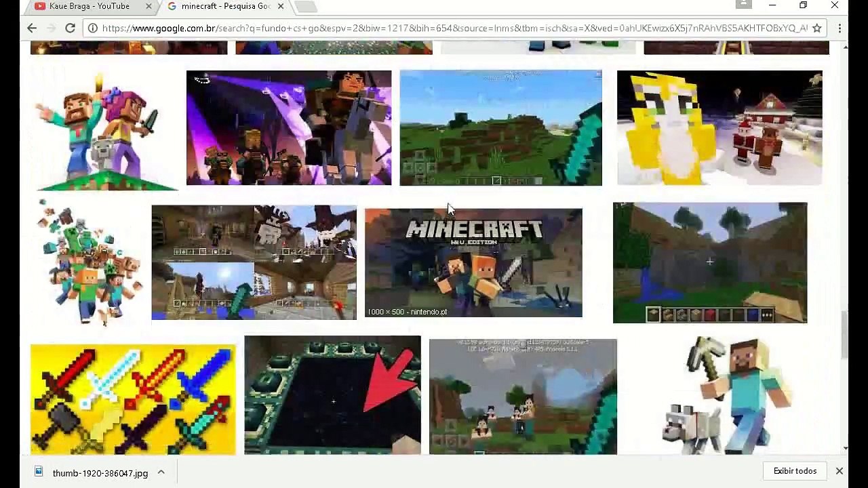Open a new browser tab

pyautogui.click(x=306, y=7)
